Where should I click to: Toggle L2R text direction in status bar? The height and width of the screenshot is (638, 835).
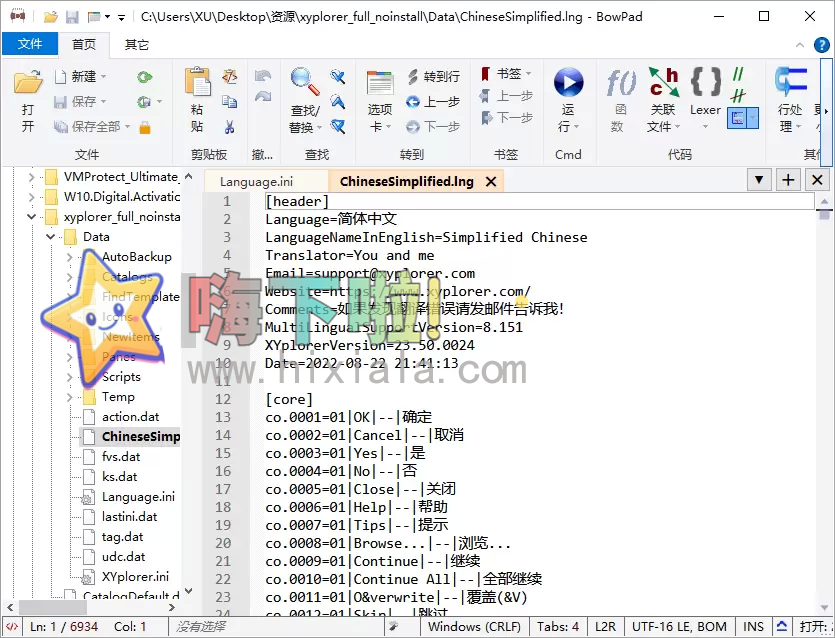coord(604,627)
